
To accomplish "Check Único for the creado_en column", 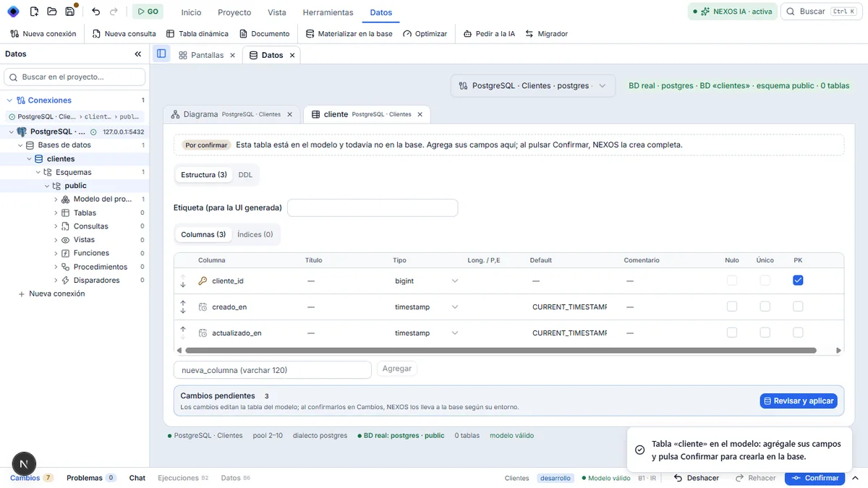I will [765, 307].
